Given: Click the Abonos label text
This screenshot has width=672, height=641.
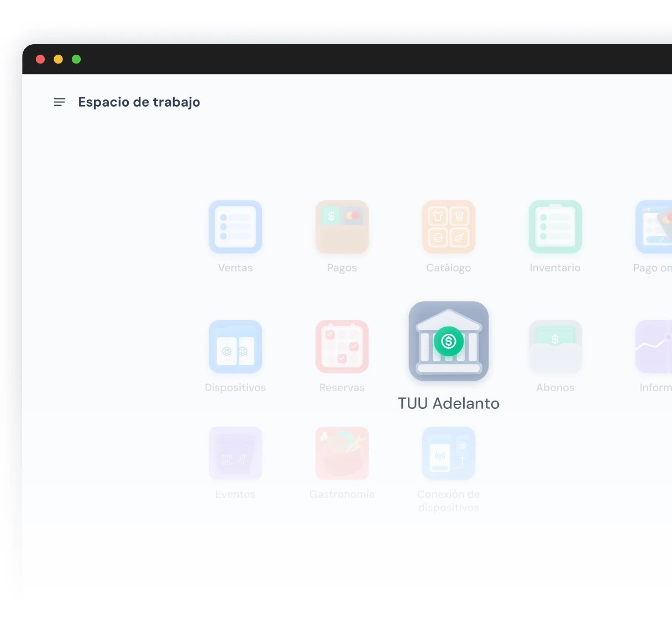Looking at the screenshot, I should click(x=555, y=388).
